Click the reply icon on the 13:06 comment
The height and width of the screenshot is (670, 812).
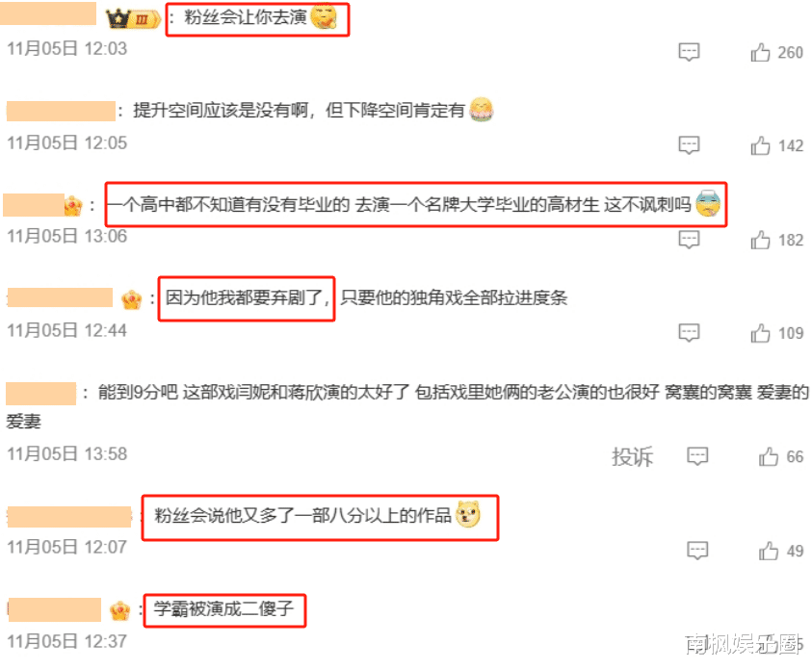tap(689, 240)
